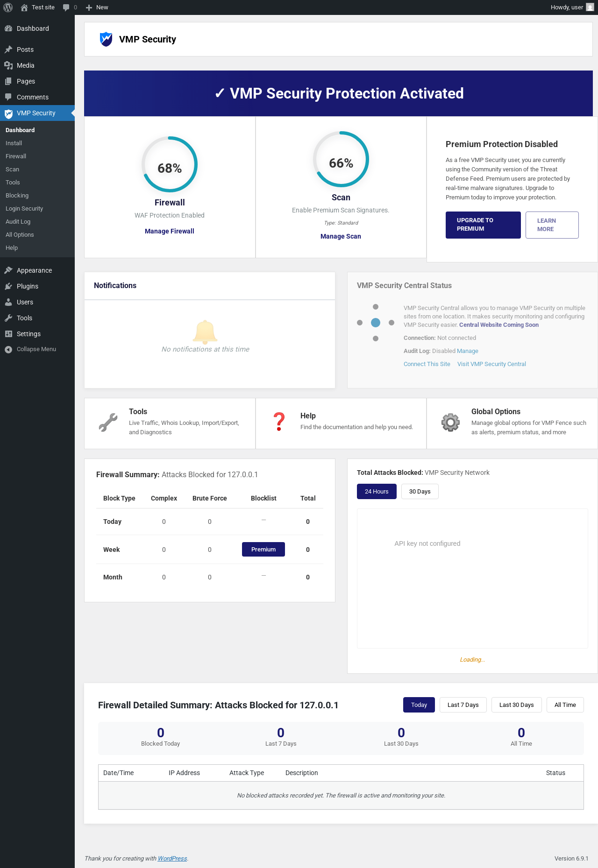Image resolution: width=598 pixels, height=868 pixels.
Task: Click the Global Options gear icon
Action: point(450,423)
